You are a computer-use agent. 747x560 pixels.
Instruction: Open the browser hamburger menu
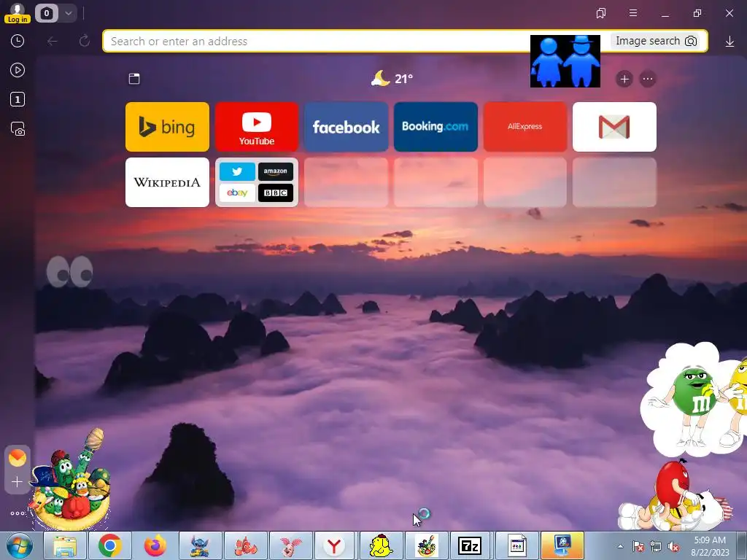pyautogui.click(x=633, y=13)
